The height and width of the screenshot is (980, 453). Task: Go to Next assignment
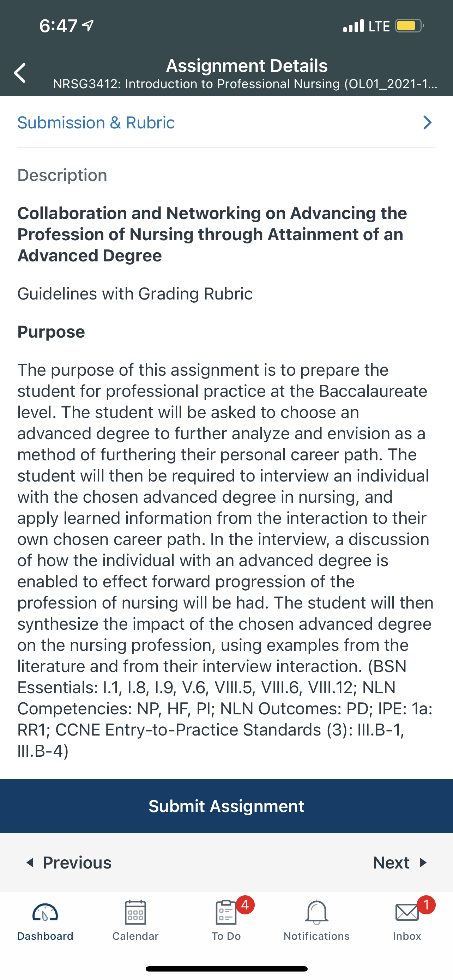400,863
